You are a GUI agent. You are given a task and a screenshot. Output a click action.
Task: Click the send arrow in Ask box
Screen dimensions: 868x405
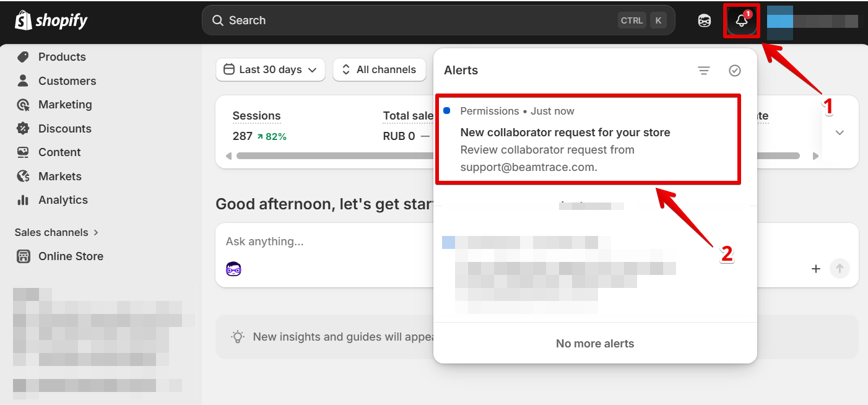tap(840, 269)
